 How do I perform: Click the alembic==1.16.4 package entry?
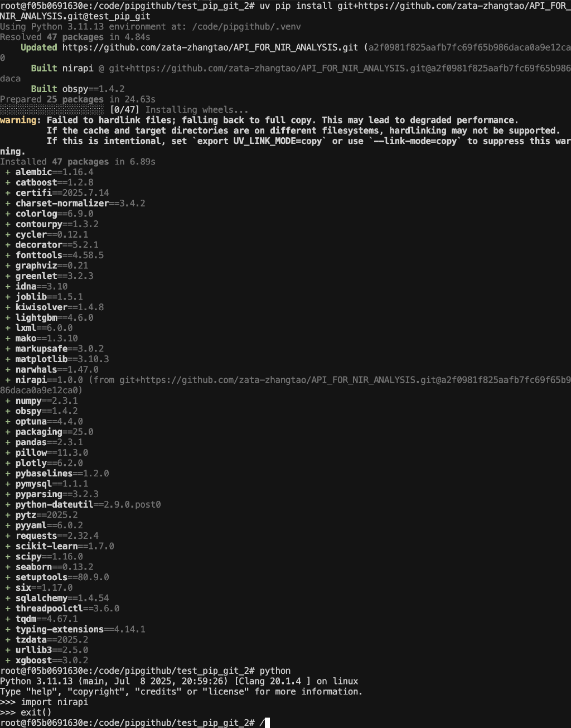point(54,172)
